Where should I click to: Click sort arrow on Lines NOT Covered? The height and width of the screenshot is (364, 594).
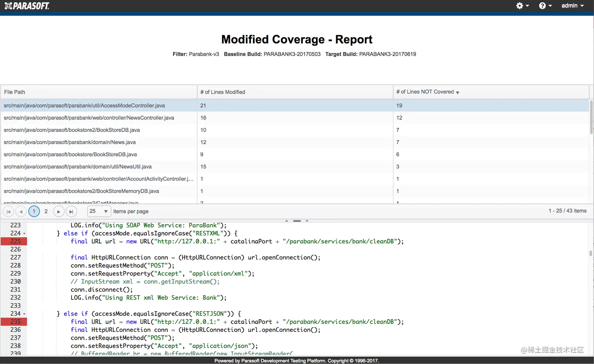click(457, 93)
